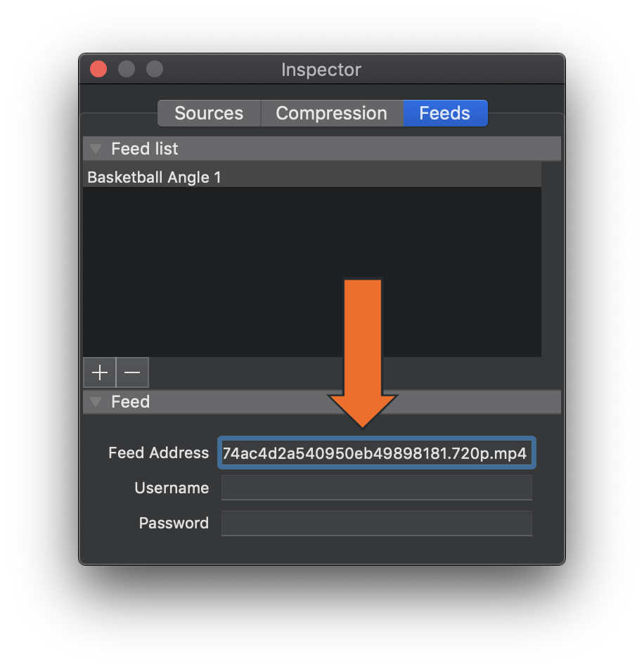Click the grey zoom circle icon

pos(154,69)
